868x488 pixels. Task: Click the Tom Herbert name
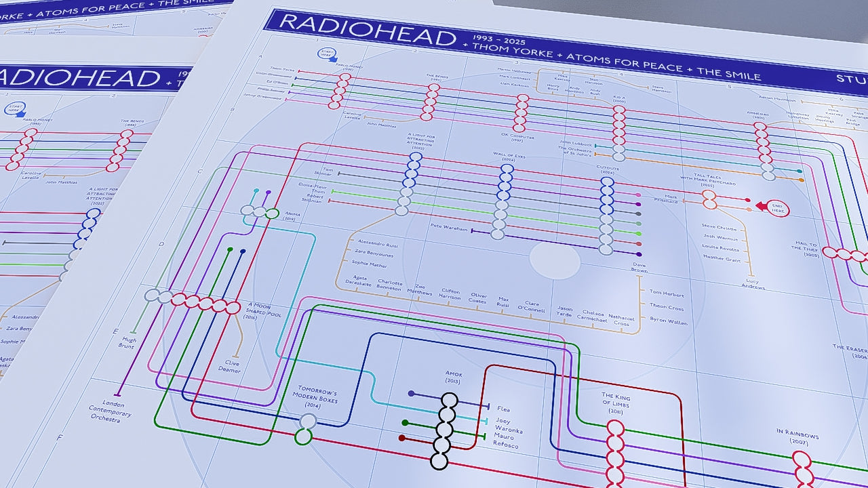[x=667, y=295]
